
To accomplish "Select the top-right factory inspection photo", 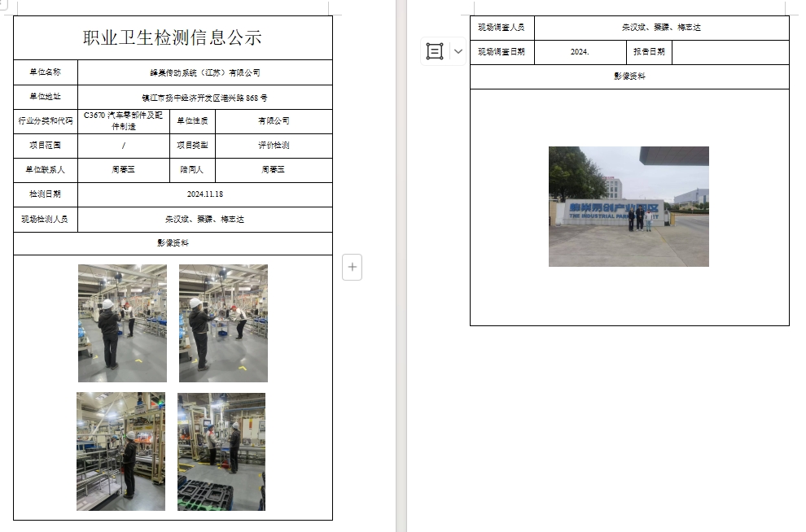I will click(223, 323).
